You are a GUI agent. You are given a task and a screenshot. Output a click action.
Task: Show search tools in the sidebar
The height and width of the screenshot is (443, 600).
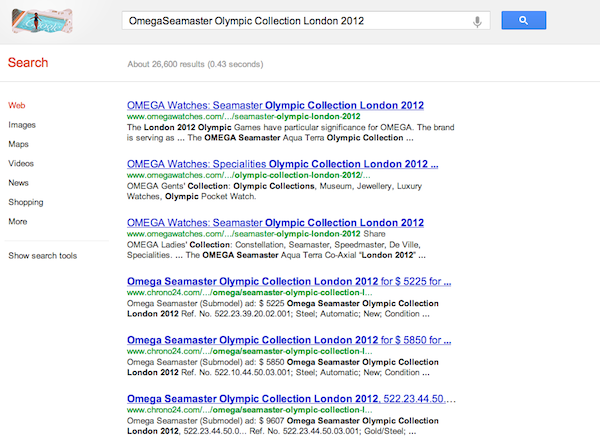pyautogui.click(x=42, y=256)
